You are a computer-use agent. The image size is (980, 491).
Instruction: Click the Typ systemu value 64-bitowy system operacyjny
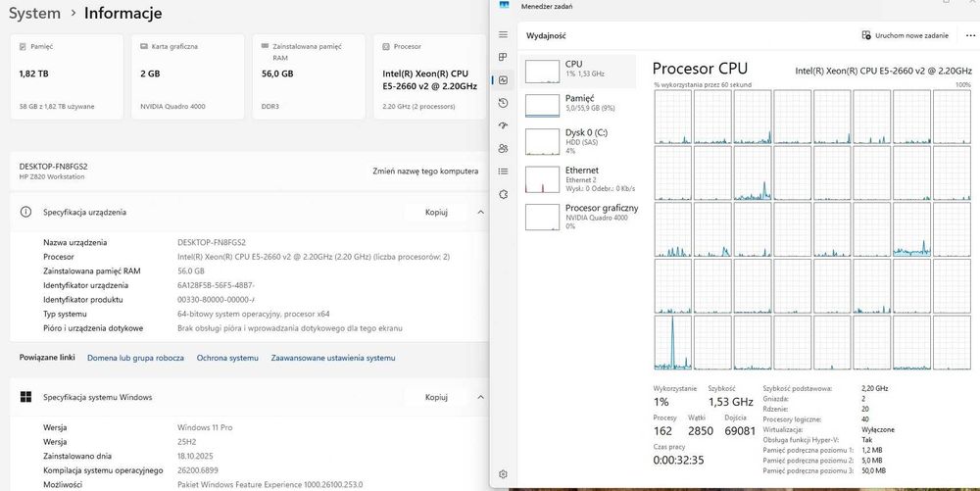(x=254, y=315)
